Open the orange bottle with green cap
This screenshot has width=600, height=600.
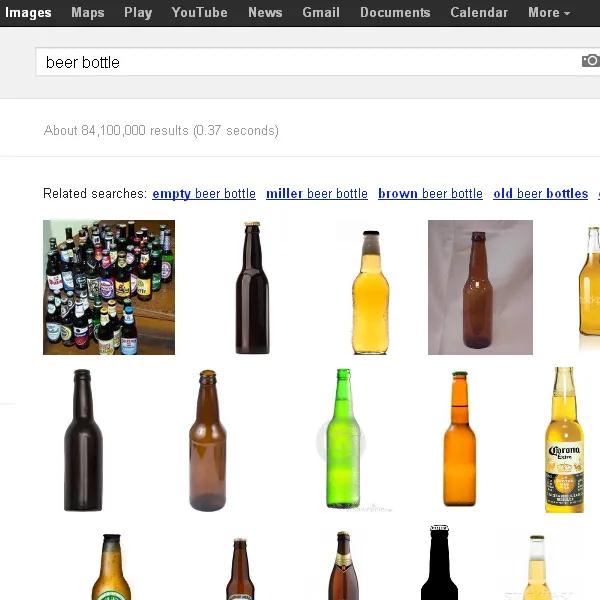460,439
